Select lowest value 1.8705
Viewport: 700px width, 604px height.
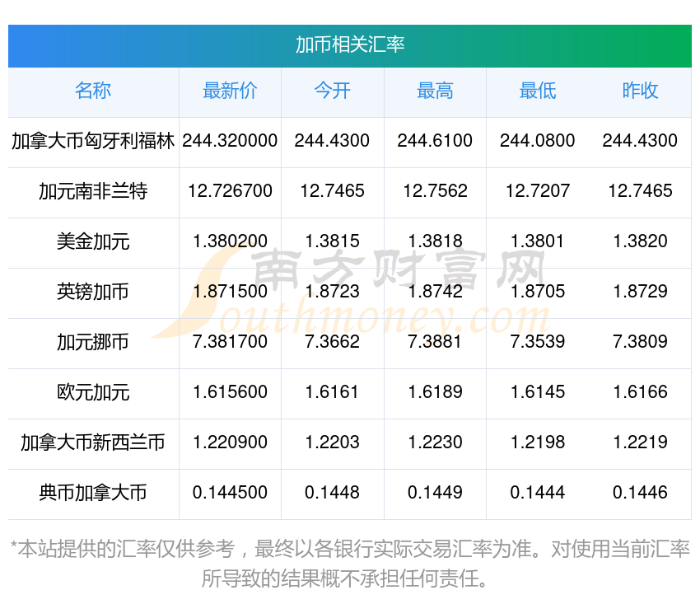(x=538, y=292)
